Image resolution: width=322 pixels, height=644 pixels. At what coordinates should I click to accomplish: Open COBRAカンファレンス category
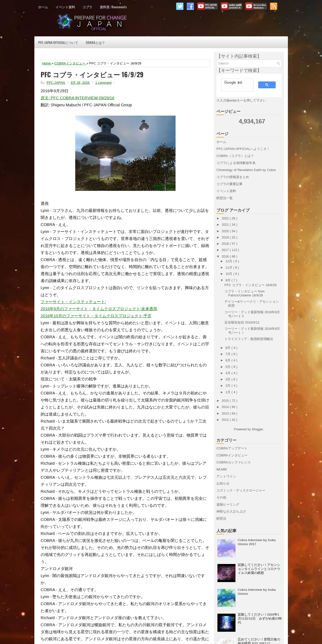pyautogui.click(x=233, y=462)
